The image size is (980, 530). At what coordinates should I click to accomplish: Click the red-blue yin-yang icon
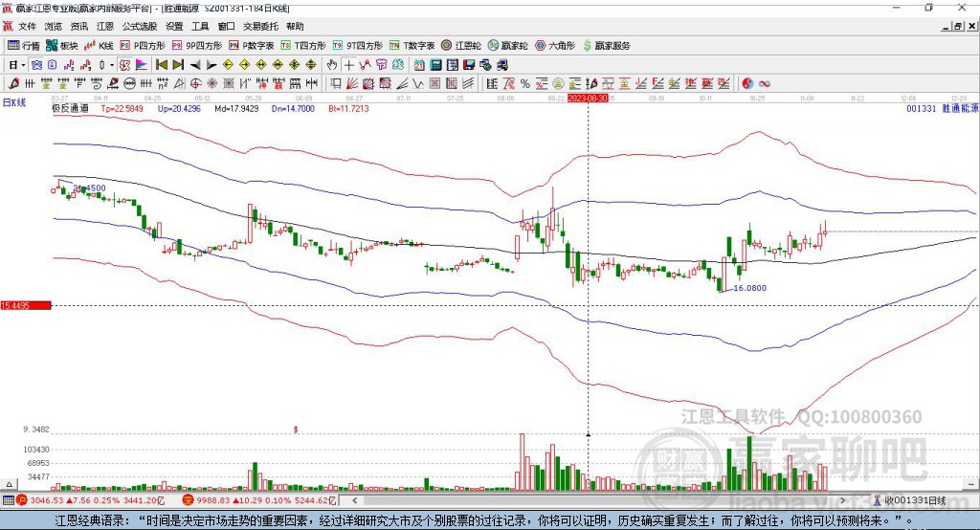(x=747, y=84)
